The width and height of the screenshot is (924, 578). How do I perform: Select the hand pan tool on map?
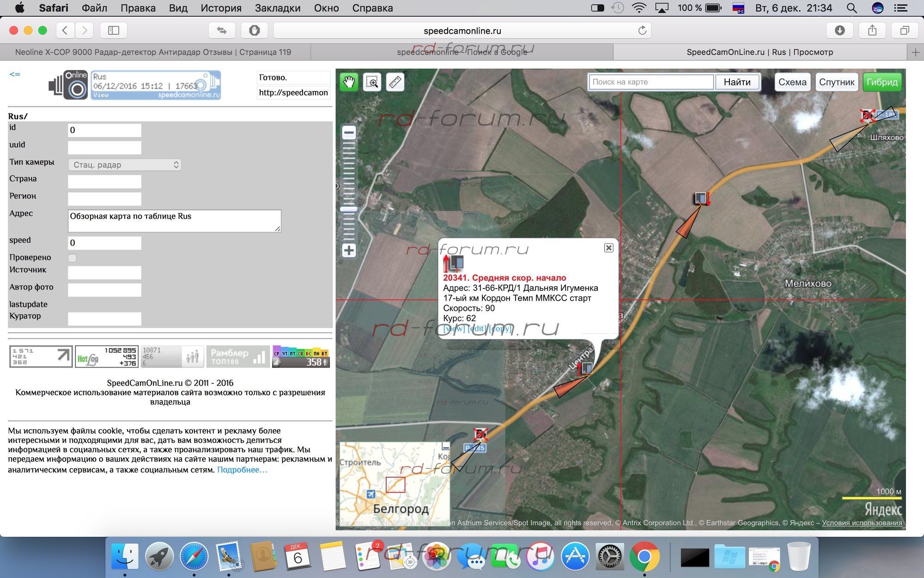349,82
